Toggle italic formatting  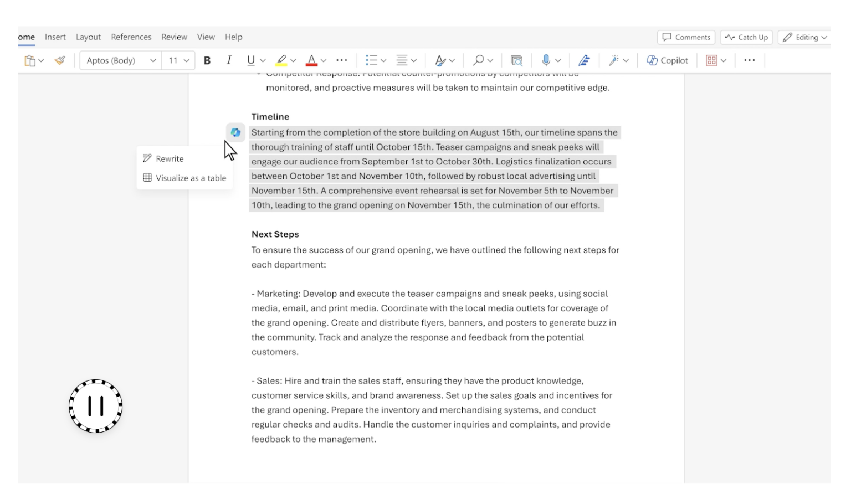pos(229,60)
